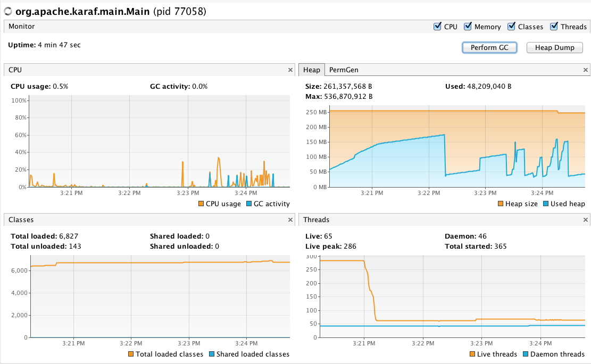591x364 pixels.
Task: Click the Heap Dump button
Action: click(554, 47)
